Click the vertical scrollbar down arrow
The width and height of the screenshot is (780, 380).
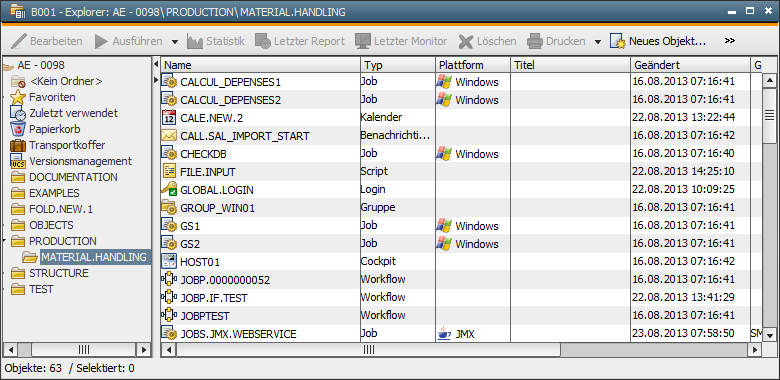769,335
